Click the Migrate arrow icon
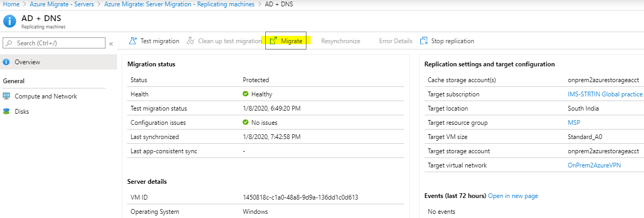 (273, 41)
